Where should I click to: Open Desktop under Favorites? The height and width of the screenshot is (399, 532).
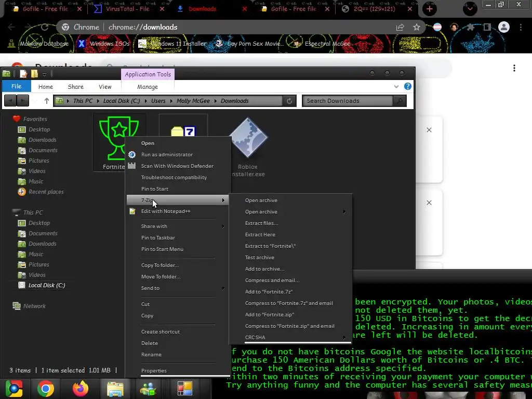(x=34, y=129)
